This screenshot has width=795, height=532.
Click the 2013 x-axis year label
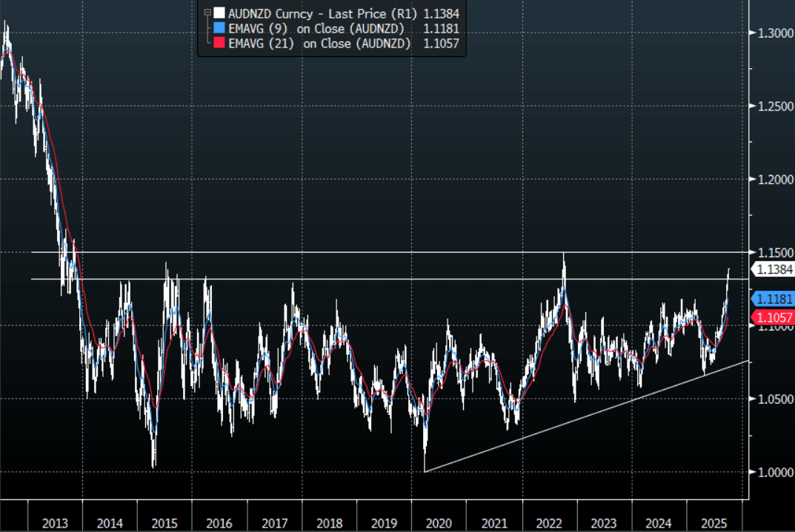(x=55, y=523)
